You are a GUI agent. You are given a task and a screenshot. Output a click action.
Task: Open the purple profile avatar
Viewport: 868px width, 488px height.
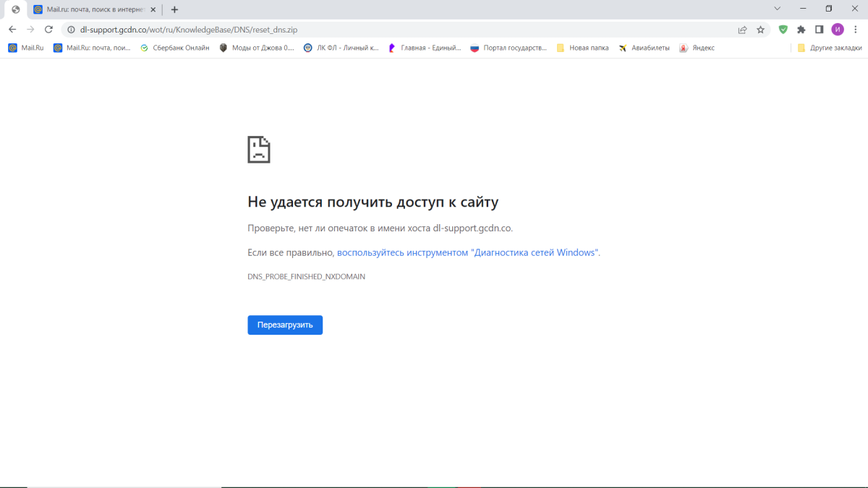pyautogui.click(x=838, y=30)
